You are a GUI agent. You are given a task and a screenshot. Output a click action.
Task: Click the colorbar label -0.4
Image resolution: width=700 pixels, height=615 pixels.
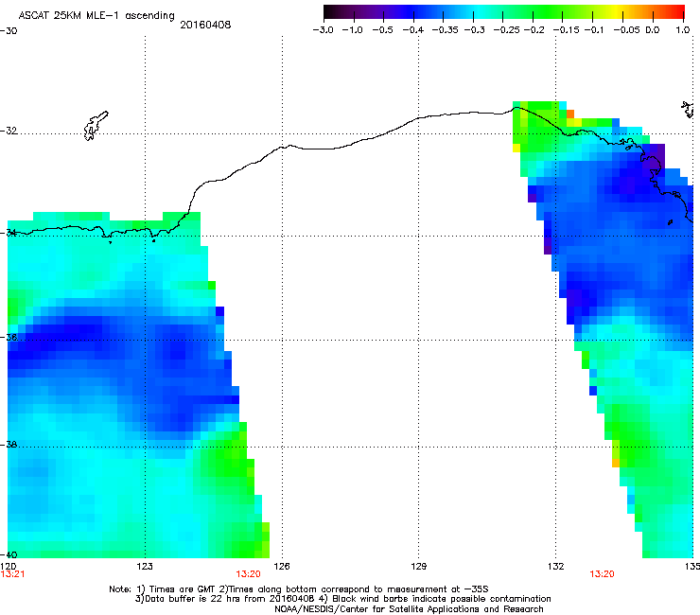click(413, 30)
